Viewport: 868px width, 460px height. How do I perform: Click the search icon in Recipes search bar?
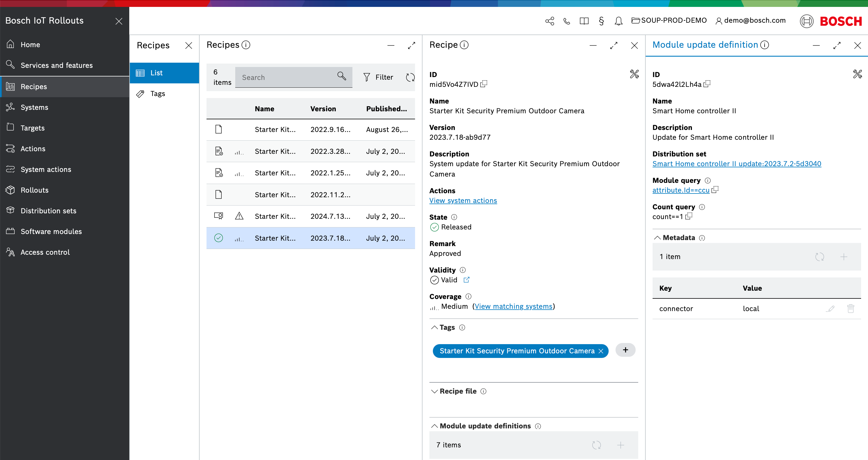click(342, 77)
